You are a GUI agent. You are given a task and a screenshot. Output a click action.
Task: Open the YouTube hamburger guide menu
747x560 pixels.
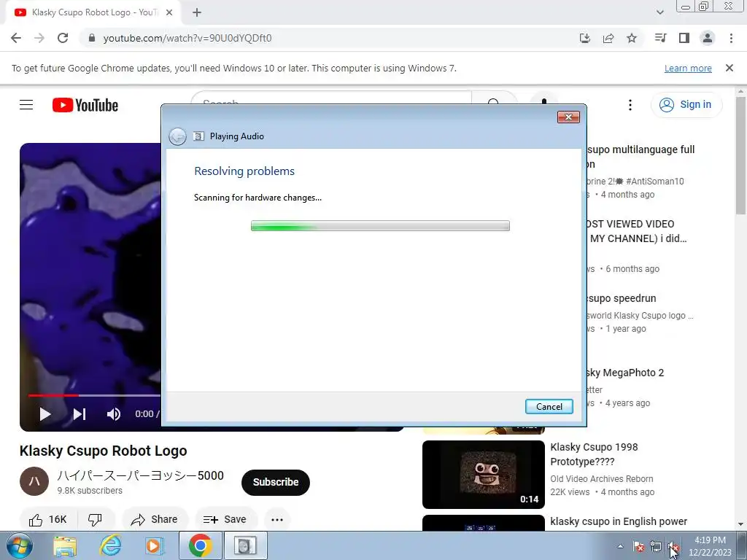click(26, 105)
